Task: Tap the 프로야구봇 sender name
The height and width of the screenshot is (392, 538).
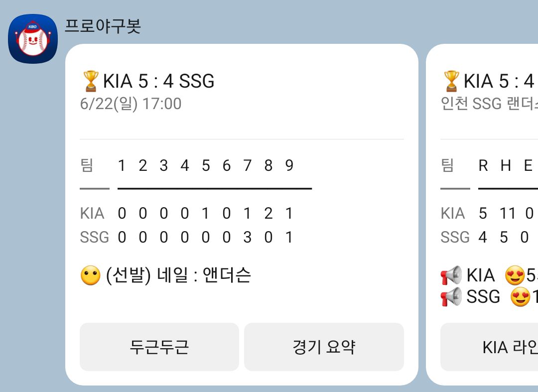Action: tap(103, 26)
